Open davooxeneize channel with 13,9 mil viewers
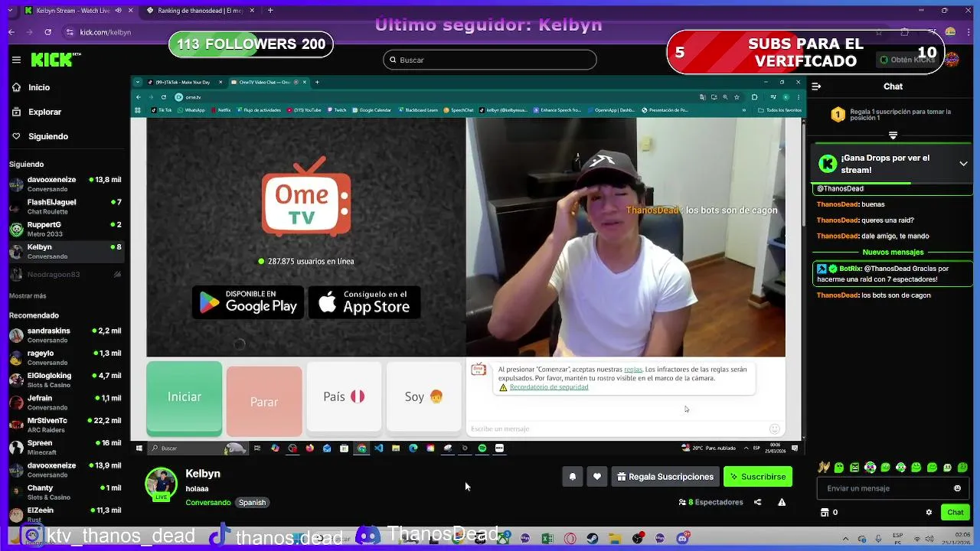 pyautogui.click(x=65, y=470)
